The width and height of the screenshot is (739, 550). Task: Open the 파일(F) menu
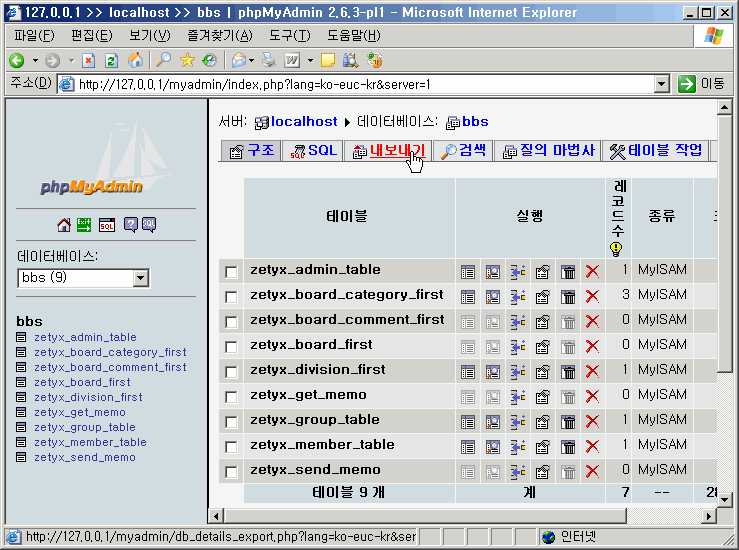click(x=34, y=35)
